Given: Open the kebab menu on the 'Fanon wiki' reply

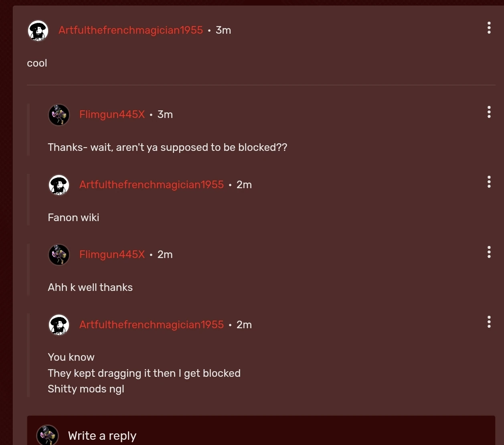Looking at the screenshot, I should click(x=489, y=182).
